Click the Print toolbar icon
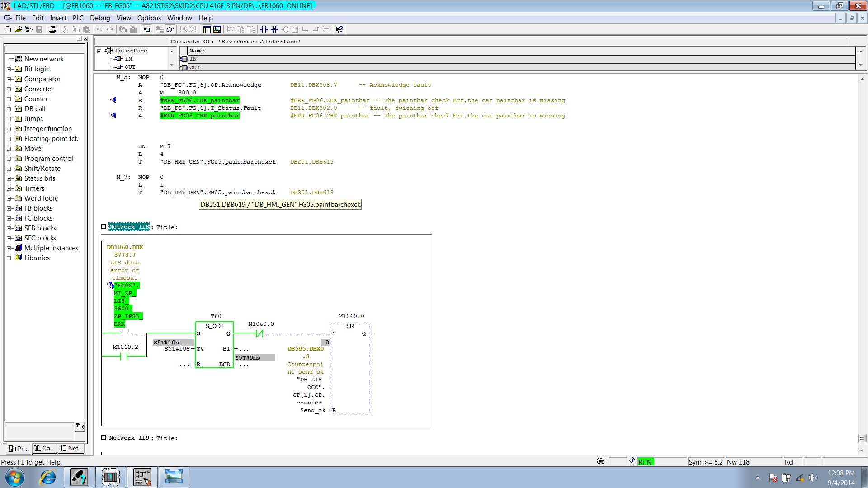 click(52, 29)
